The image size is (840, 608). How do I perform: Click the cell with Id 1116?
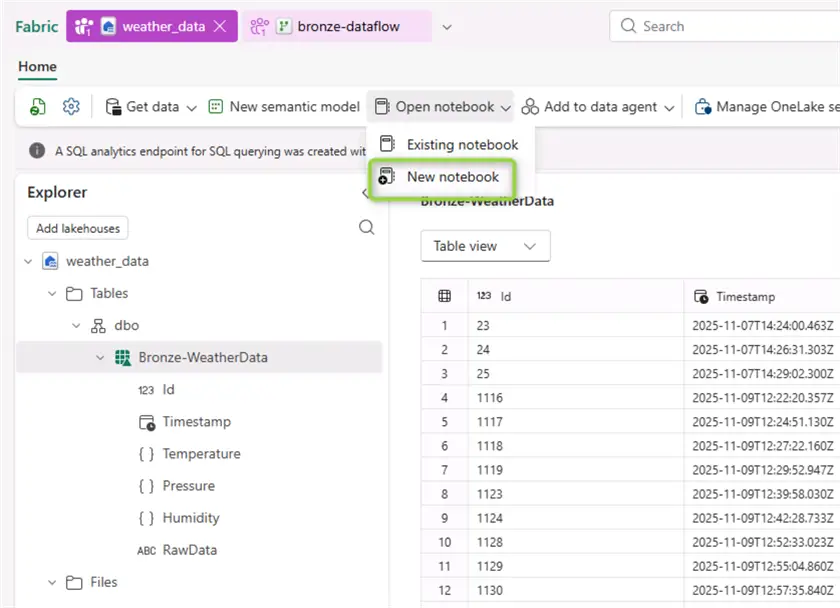point(575,397)
